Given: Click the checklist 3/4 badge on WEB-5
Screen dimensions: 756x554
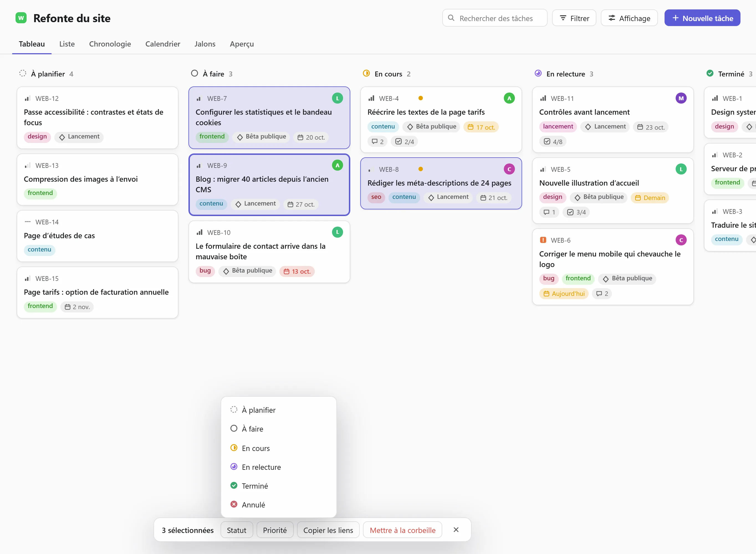Looking at the screenshot, I should pos(576,212).
